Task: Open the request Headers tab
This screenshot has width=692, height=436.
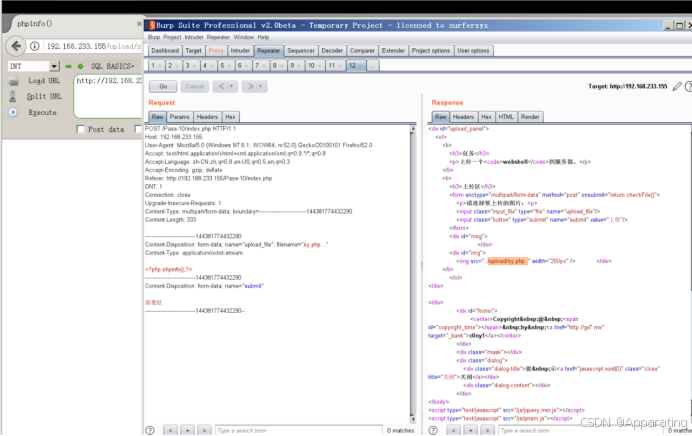Action: (207, 117)
